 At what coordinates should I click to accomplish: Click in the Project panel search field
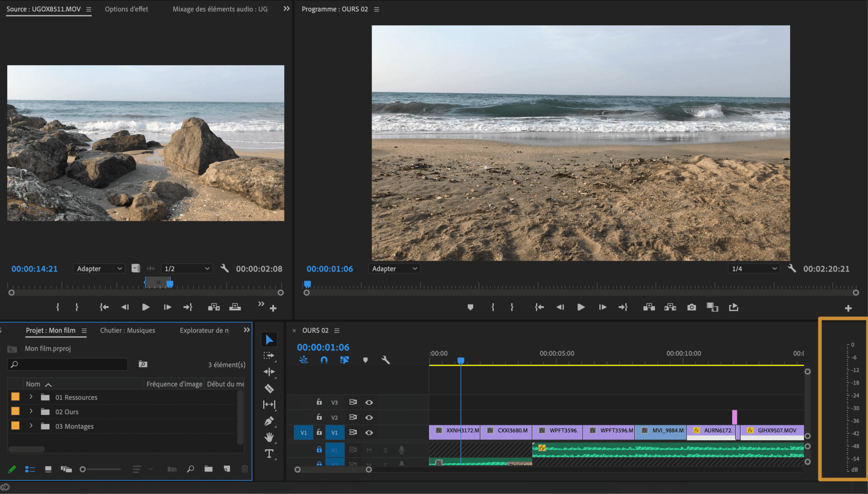pyautogui.click(x=68, y=364)
